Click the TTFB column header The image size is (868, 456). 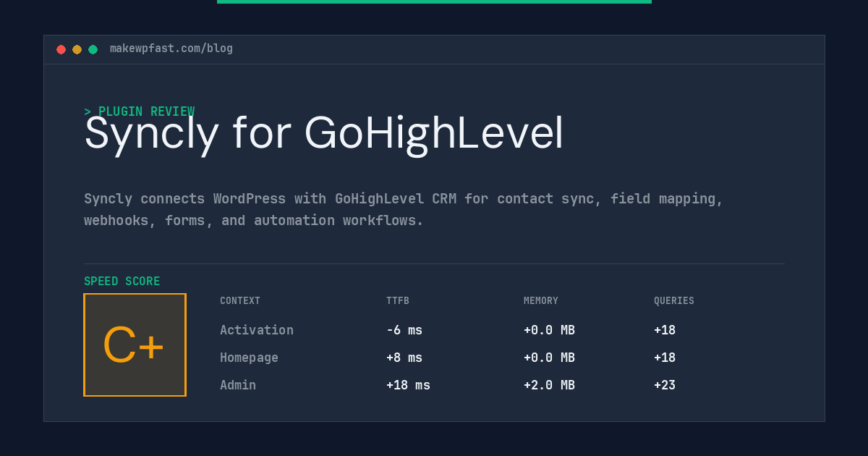click(398, 301)
